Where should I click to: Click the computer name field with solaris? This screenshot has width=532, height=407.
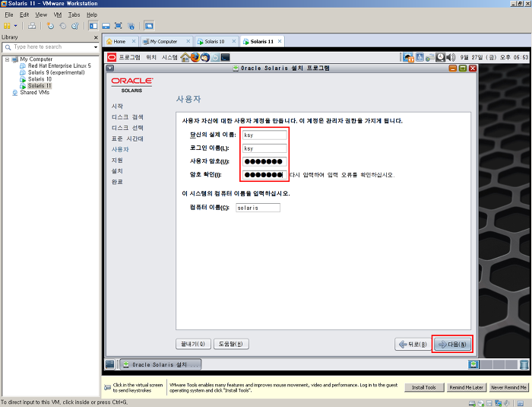[x=258, y=208]
